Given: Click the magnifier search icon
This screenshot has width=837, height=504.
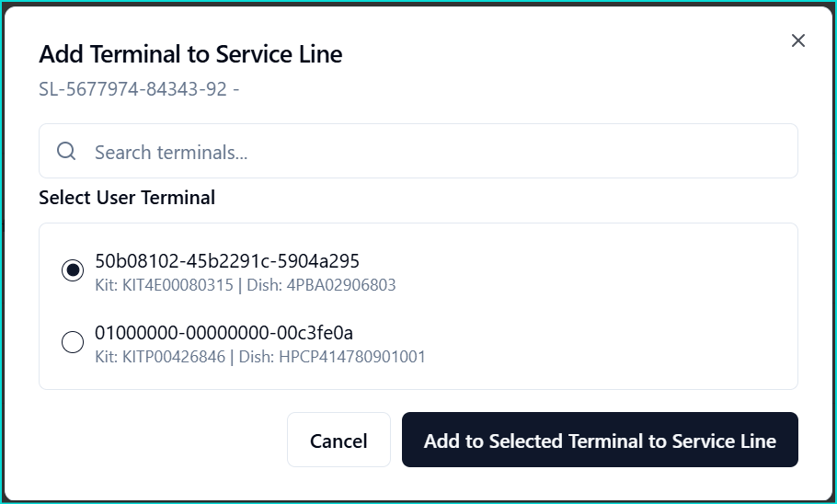Looking at the screenshot, I should coord(66,151).
